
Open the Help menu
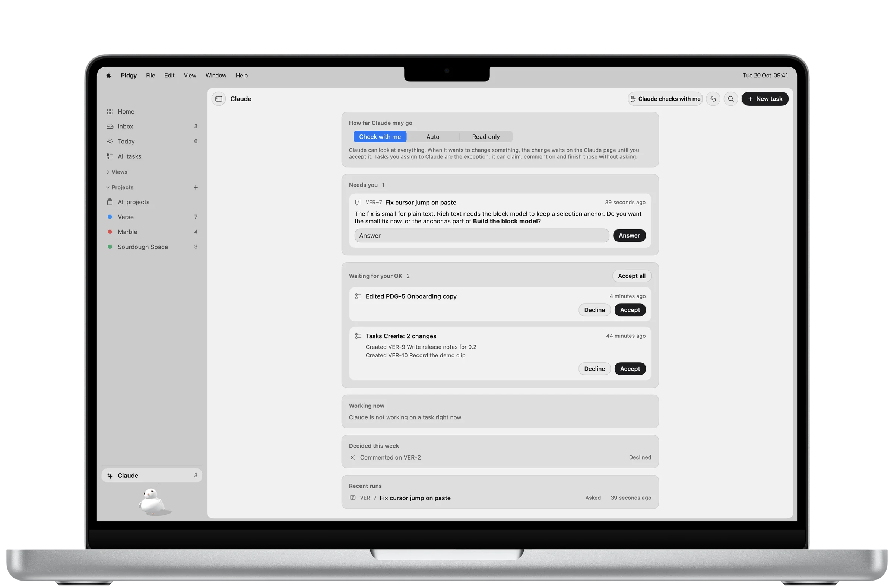[241, 76]
